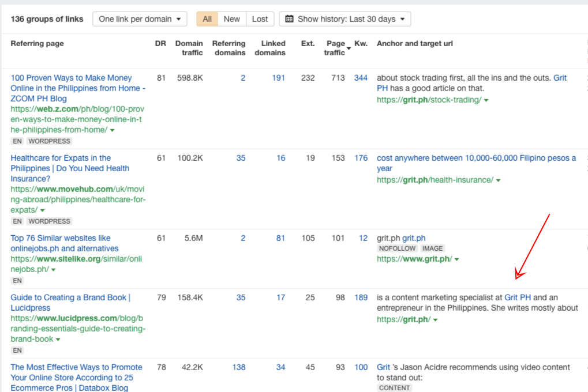Click the IMAGE tag
This screenshot has width=588, height=392.
[x=432, y=248]
